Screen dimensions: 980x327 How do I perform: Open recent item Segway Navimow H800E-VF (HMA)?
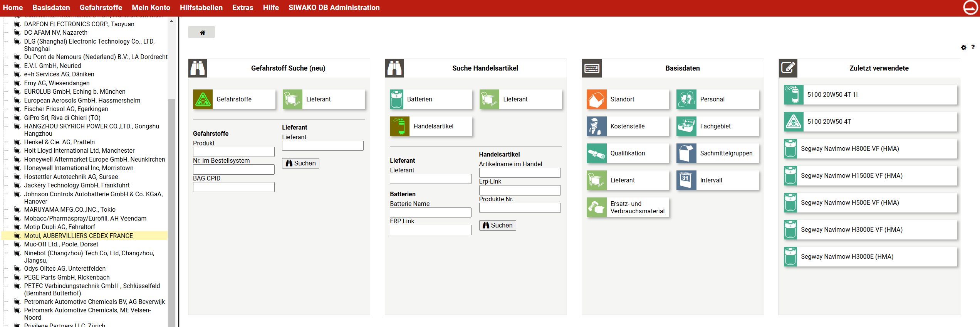point(849,149)
